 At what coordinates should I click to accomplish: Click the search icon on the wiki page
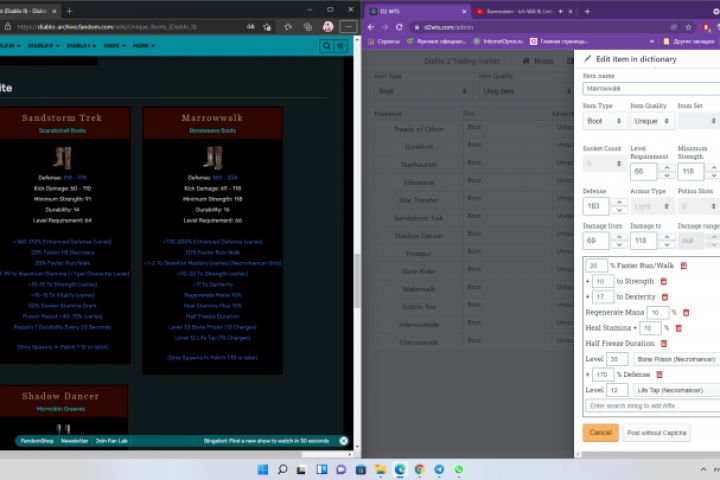(x=326, y=46)
